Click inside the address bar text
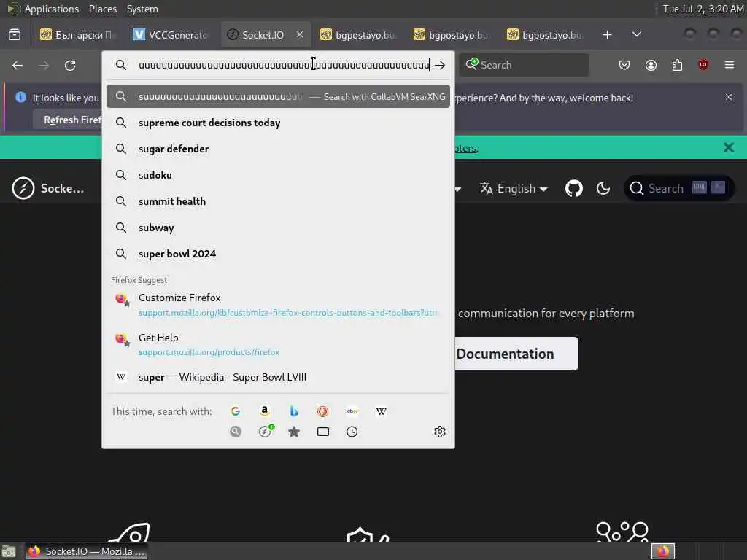Viewport: 747px width, 560px height. coord(284,65)
